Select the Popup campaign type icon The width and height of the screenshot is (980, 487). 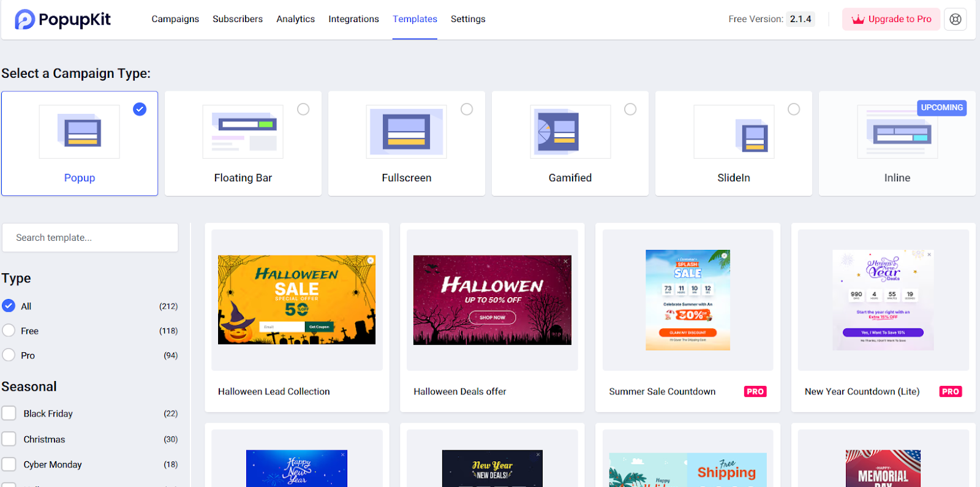tap(80, 132)
